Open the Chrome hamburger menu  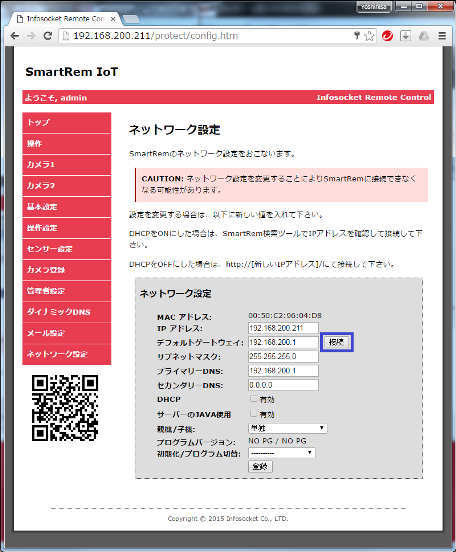click(x=442, y=36)
